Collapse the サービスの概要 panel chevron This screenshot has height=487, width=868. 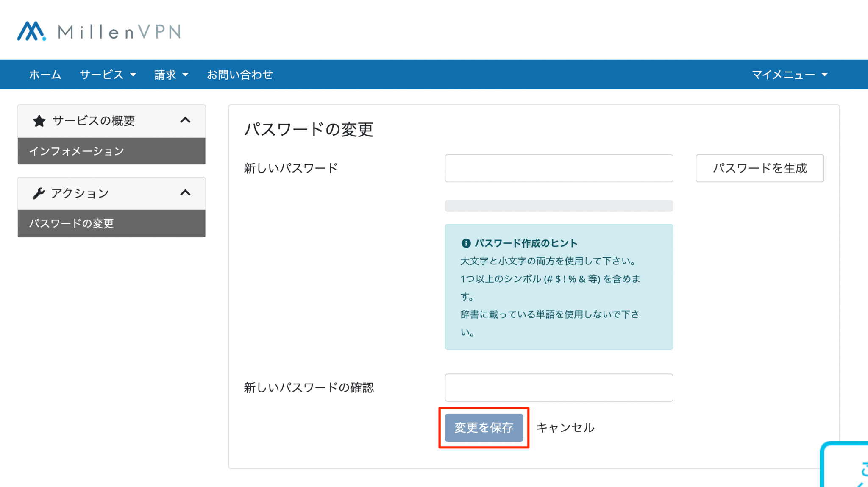coord(185,120)
